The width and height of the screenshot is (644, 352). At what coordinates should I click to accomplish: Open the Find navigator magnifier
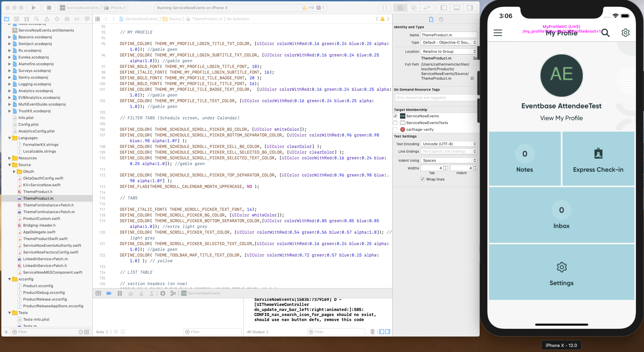[x=37, y=19]
